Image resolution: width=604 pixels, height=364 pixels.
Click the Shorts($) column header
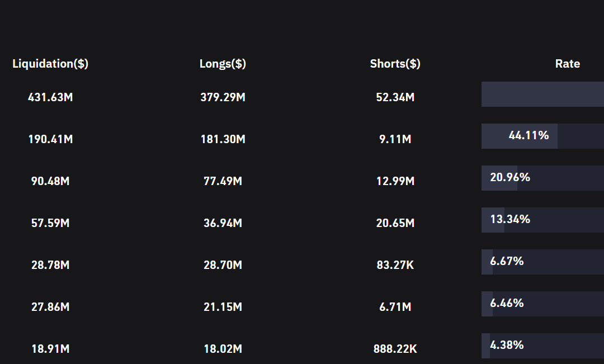click(395, 64)
